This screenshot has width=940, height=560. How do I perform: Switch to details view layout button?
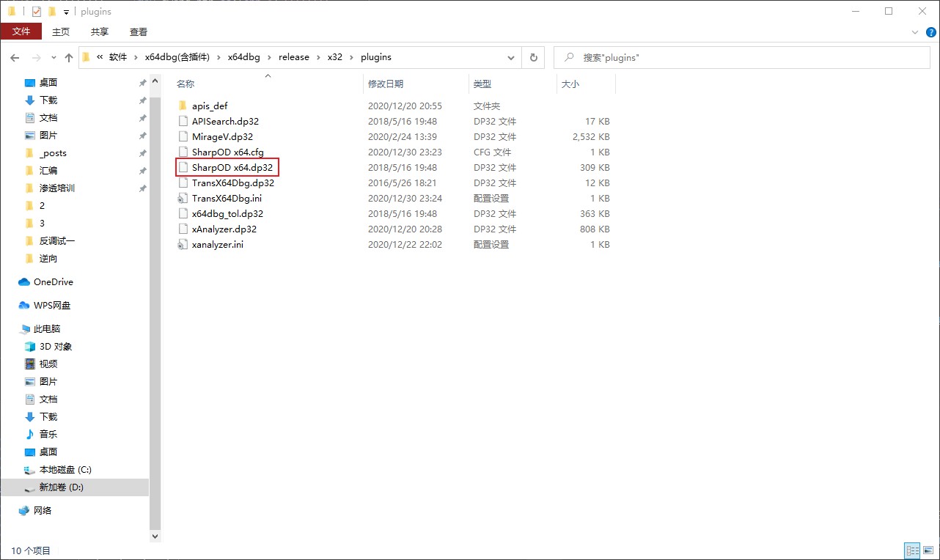pyautogui.click(x=913, y=550)
